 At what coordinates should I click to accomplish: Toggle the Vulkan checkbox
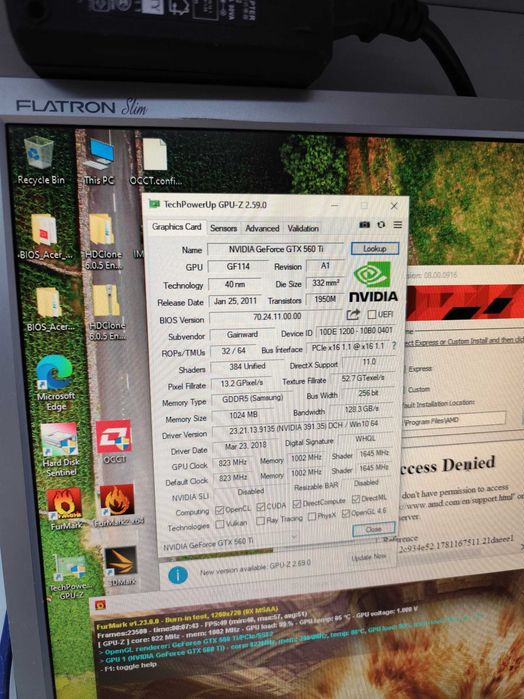(220, 524)
